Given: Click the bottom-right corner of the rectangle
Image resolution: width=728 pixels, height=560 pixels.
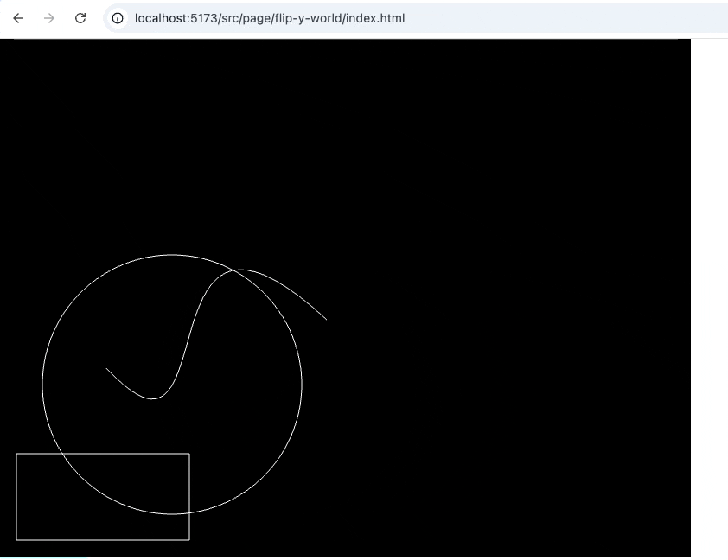Looking at the screenshot, I should point(189,540).
